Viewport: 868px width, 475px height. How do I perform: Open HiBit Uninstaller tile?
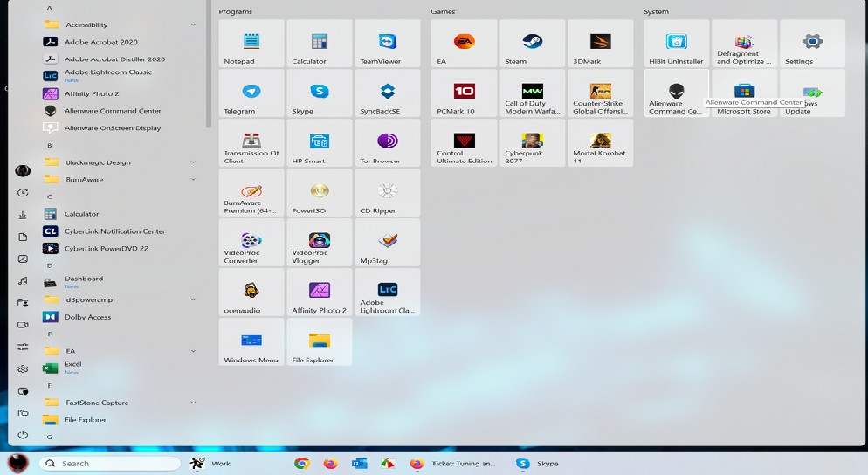(x=676, y=45)
